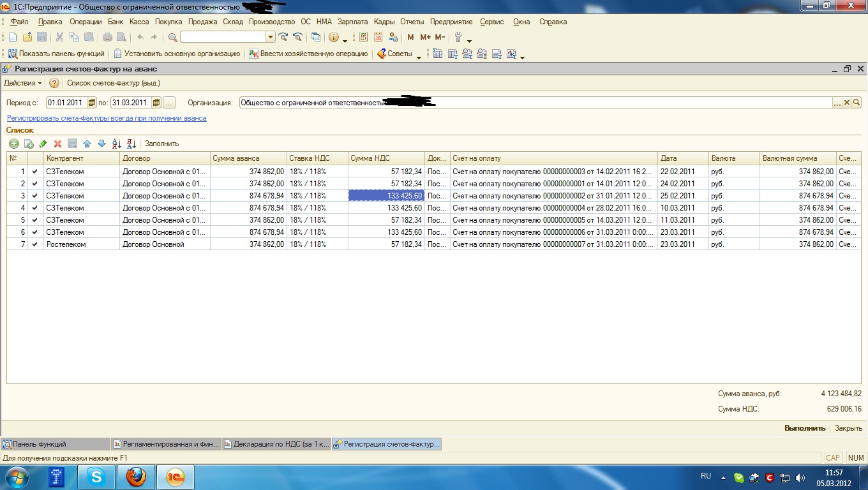Toggle the checkbox for Ростелеком row 7
Viewport: 868px width, 490px height.
pos(34,244)
